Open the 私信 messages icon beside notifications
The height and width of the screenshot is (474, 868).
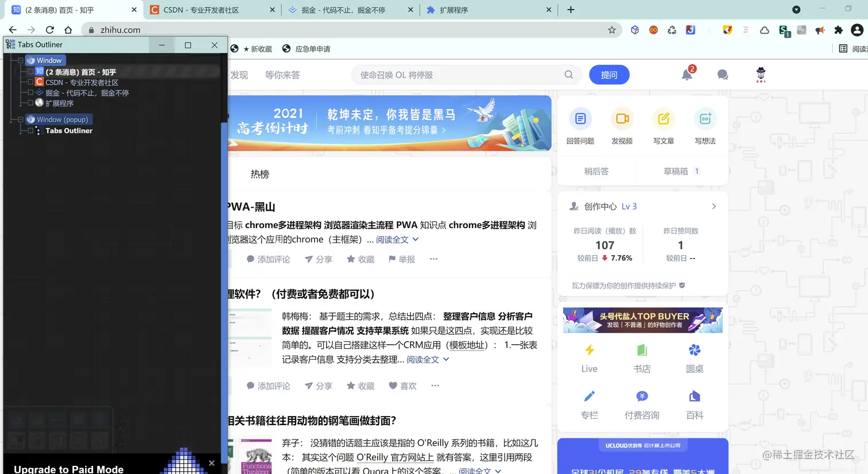click(x=722, y=74)
